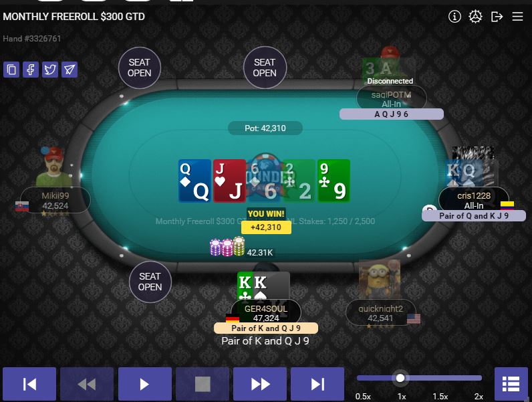Open the table info icon
The width and height of the screenshot is (532, 402).
[x=454, y=16]
